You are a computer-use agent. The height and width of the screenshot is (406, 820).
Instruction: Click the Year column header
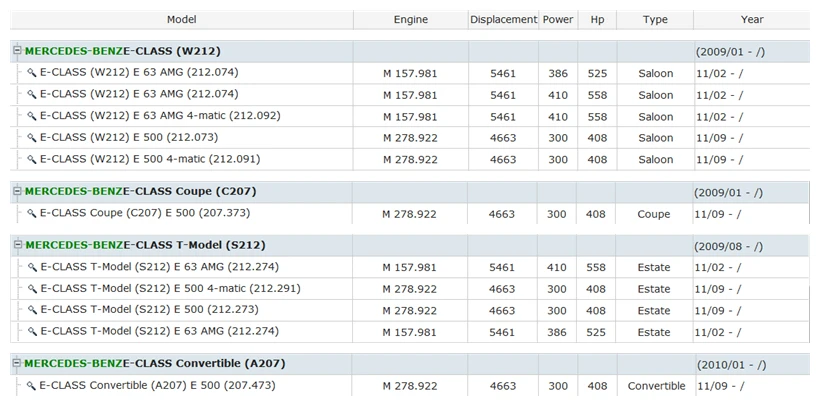[752, 20]
